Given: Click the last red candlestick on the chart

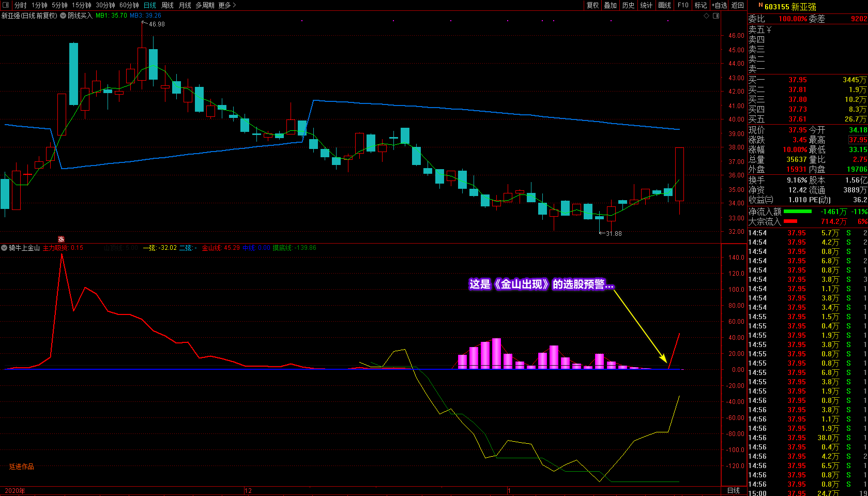Looking at the screenshot, I should tap(679, 174).
